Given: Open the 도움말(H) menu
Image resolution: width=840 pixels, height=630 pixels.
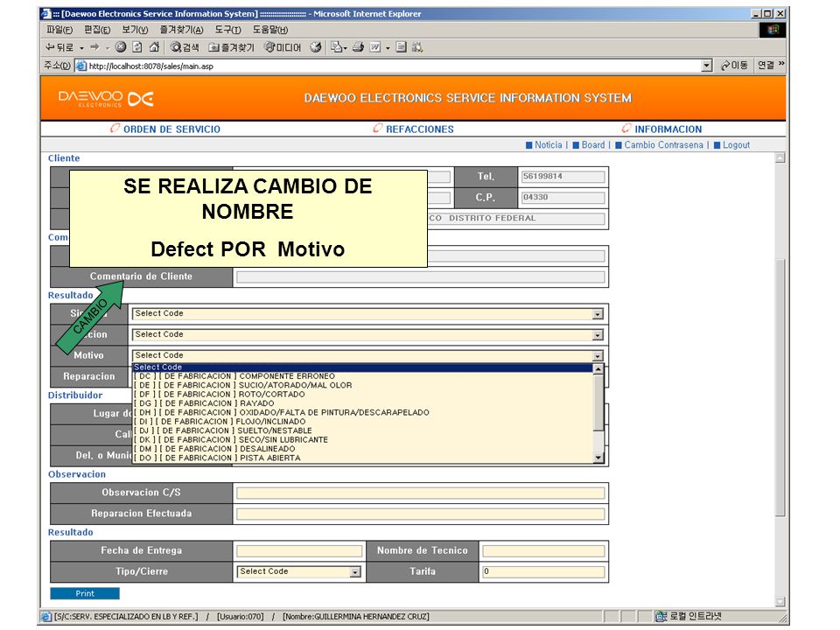Looking at the screenshot, I should (x=270, y=30).
